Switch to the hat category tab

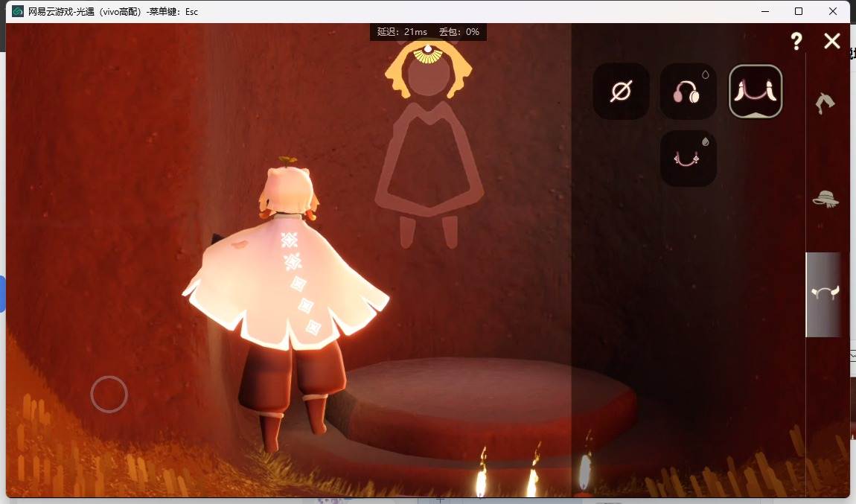pos(825,199)
